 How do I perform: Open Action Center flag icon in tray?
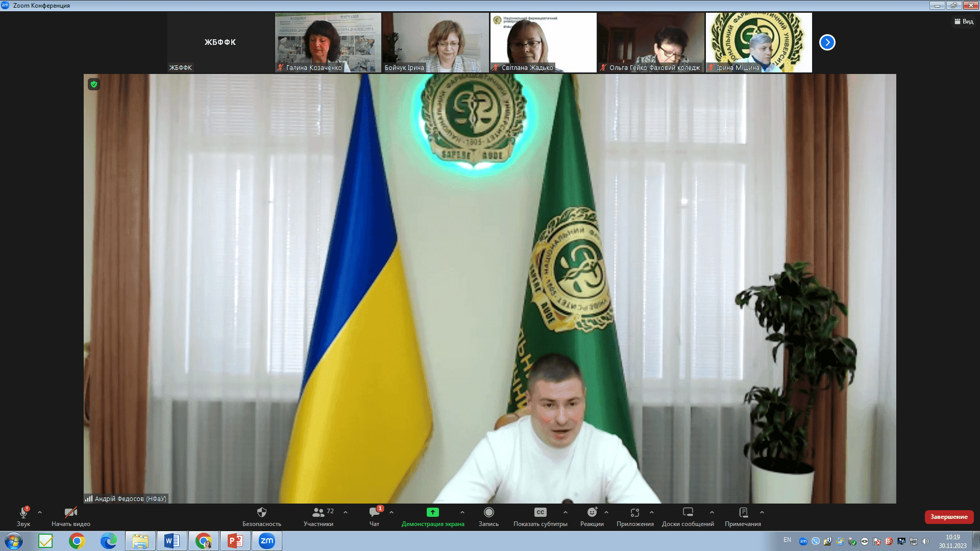(877, 541)
